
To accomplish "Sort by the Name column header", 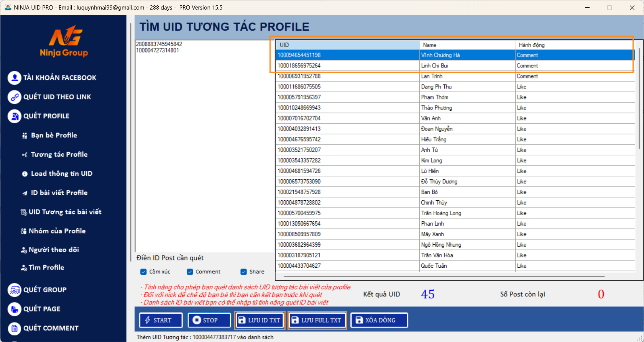I will tap(468, 45).
